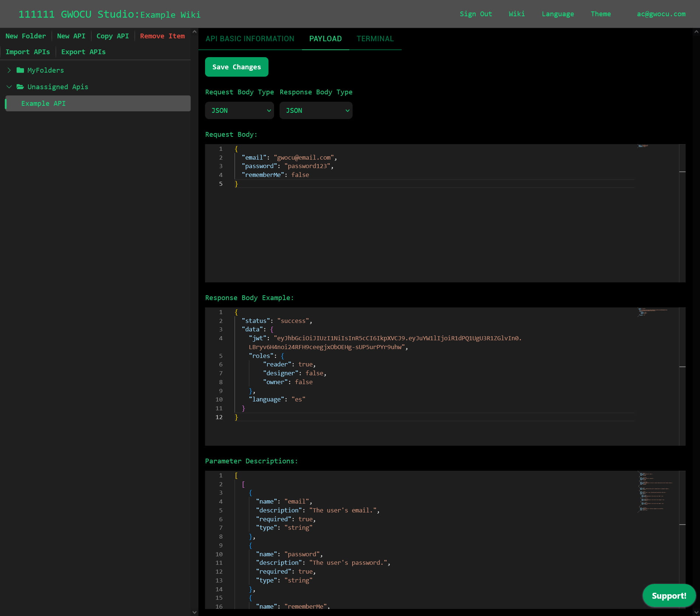The height and width of the screenshot is (616, 700).
Task: Click the MyFolders tree label
Action: [46, 70]
